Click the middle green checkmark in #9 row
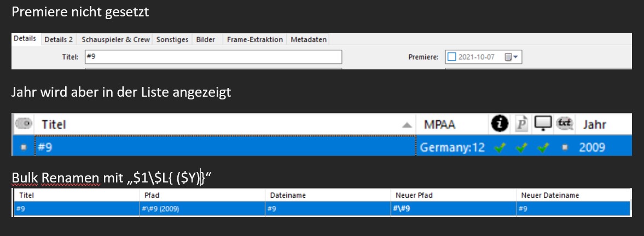 [521, 147]
